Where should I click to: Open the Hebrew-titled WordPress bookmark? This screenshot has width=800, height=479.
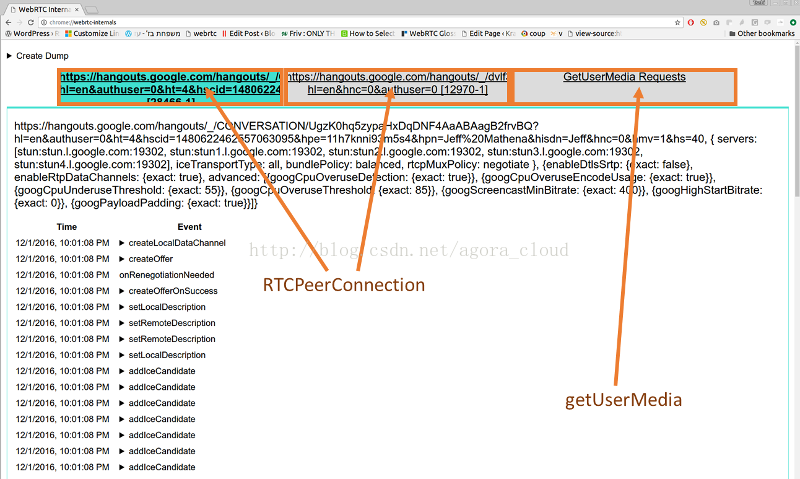pos(153,34)
